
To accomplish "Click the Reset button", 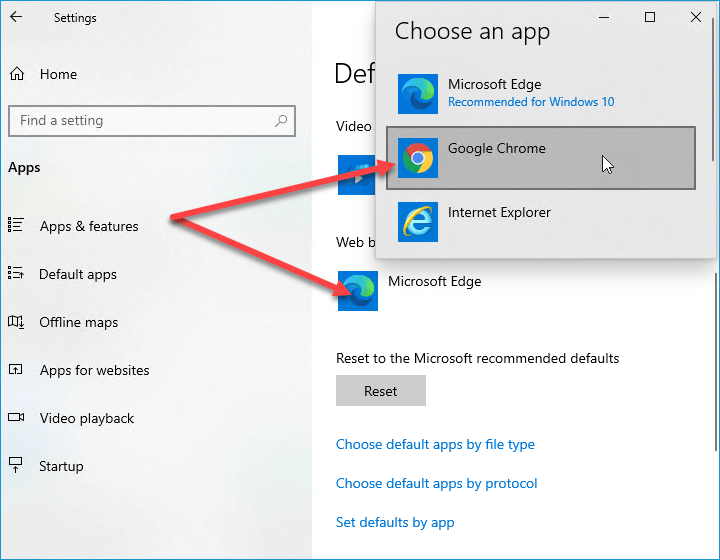I will [x=381, y=391].
